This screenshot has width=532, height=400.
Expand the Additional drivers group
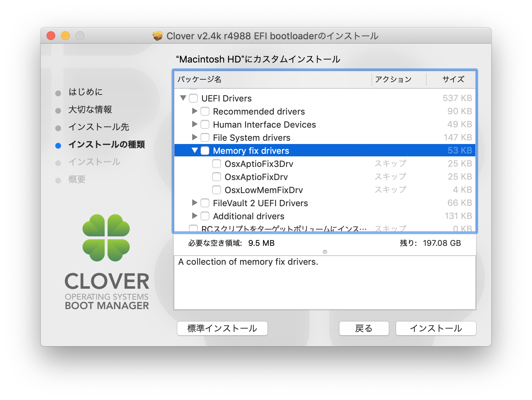pyautogui.click(x=195, y=216)
